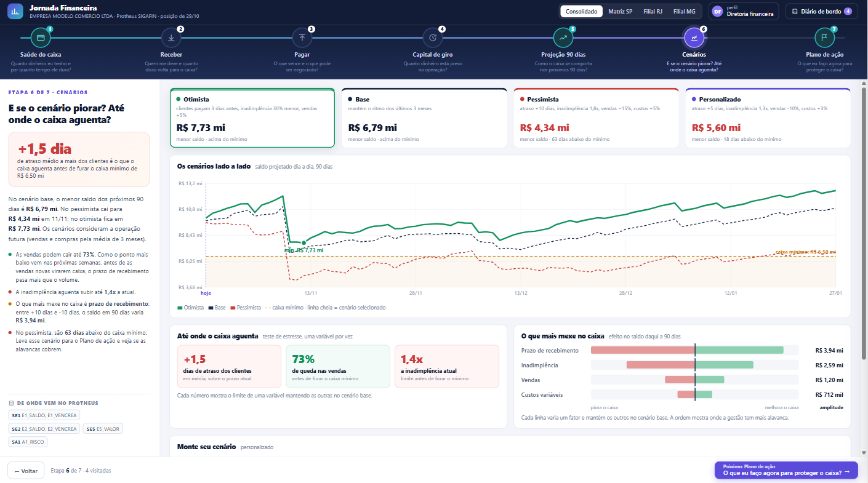Image resolution: width=868 pixels, height=483 pixels.
Task: Click the '+1,5 dias de atraso dos clientes' stress card
Action: tap(229, 366)
